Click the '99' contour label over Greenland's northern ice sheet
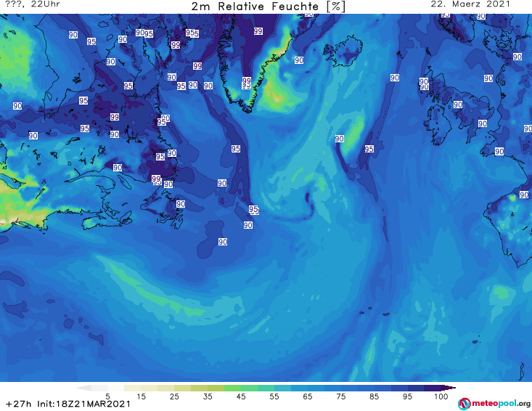 pos(258,31)
